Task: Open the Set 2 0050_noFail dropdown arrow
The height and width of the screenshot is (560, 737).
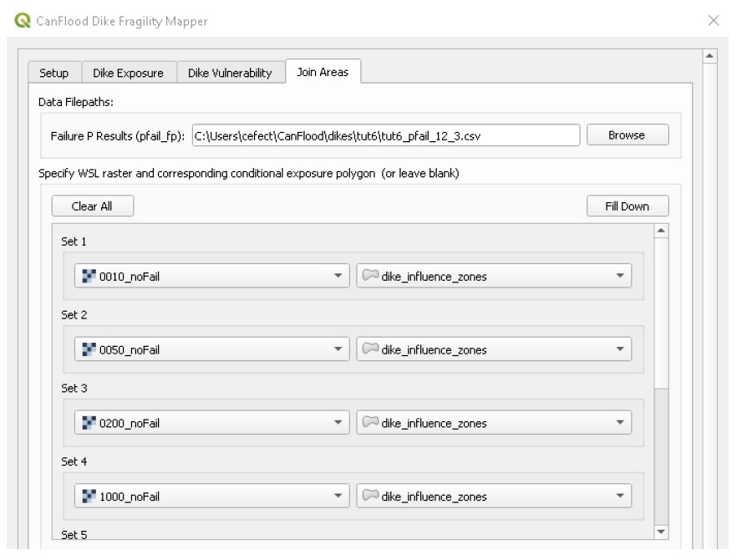Action: click(338, 349)
